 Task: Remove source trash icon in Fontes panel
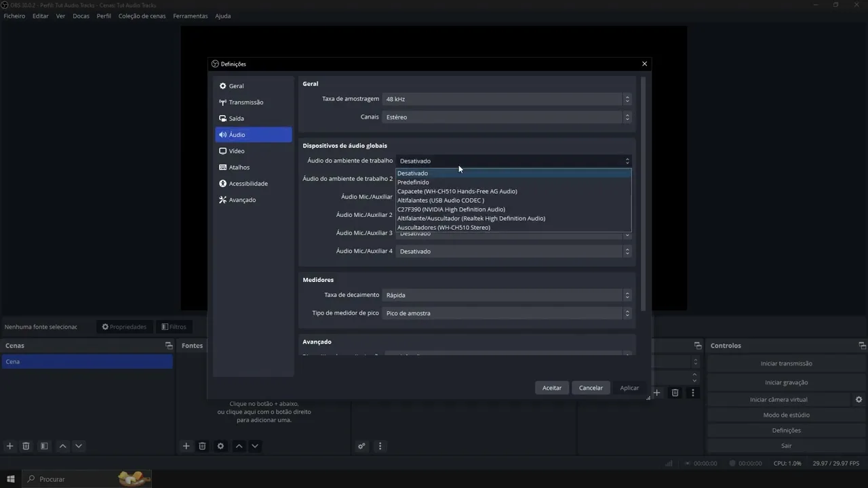202,446
